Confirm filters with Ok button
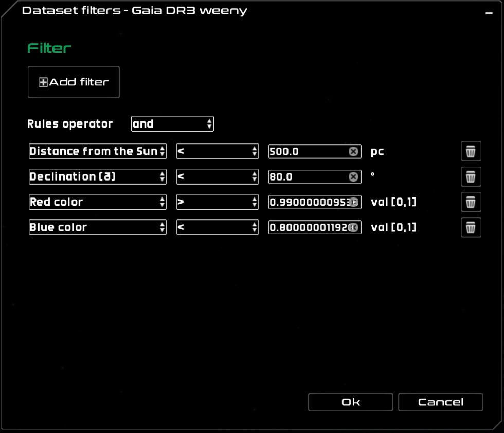This screenshot has width=504, height=433. click(350, 402)
